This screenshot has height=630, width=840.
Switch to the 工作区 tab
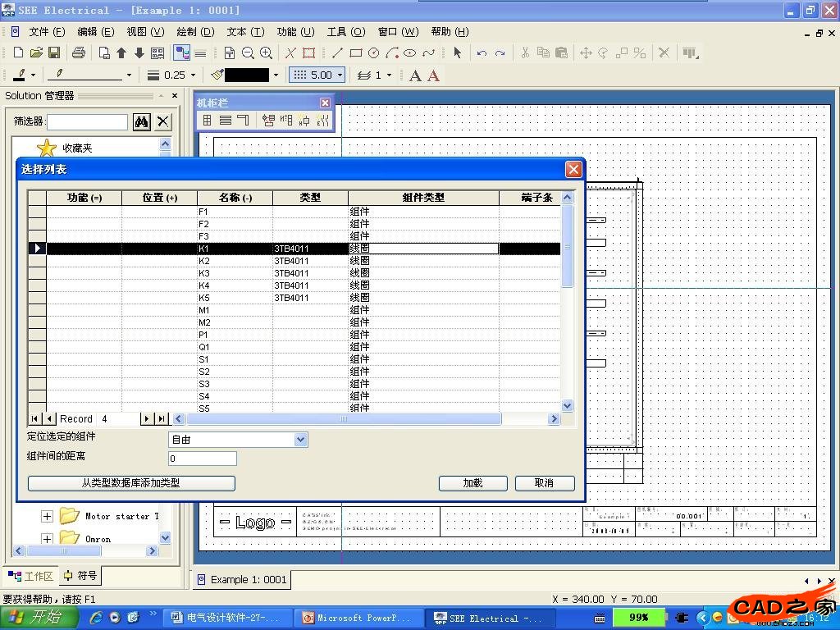tap(30, 577)
